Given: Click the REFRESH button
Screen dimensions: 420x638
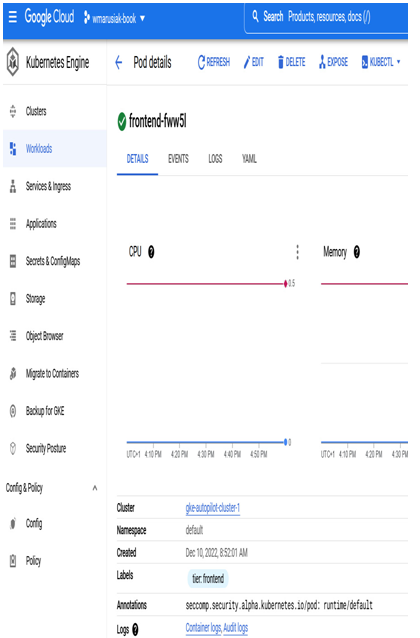Looking at the screenshot, I should pos(214,62).
